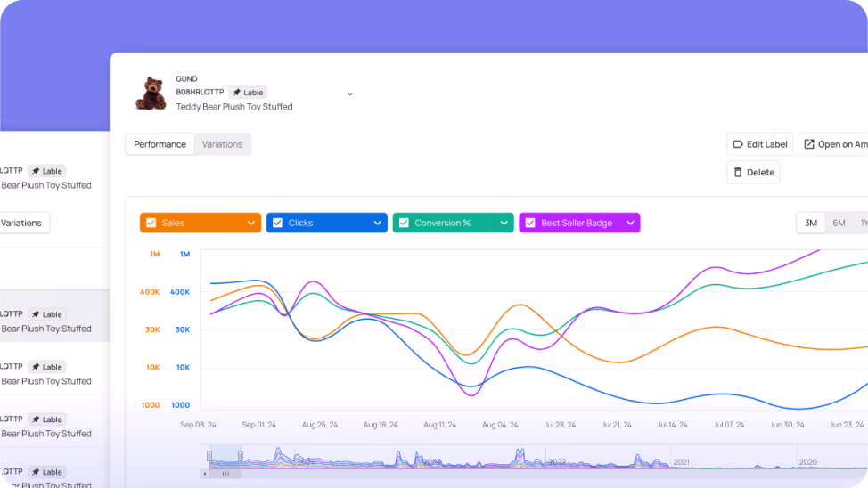Click the Jul 07, 24 axis label
The width and height of the screenshot is (868, 488).
tap(728, 425)
